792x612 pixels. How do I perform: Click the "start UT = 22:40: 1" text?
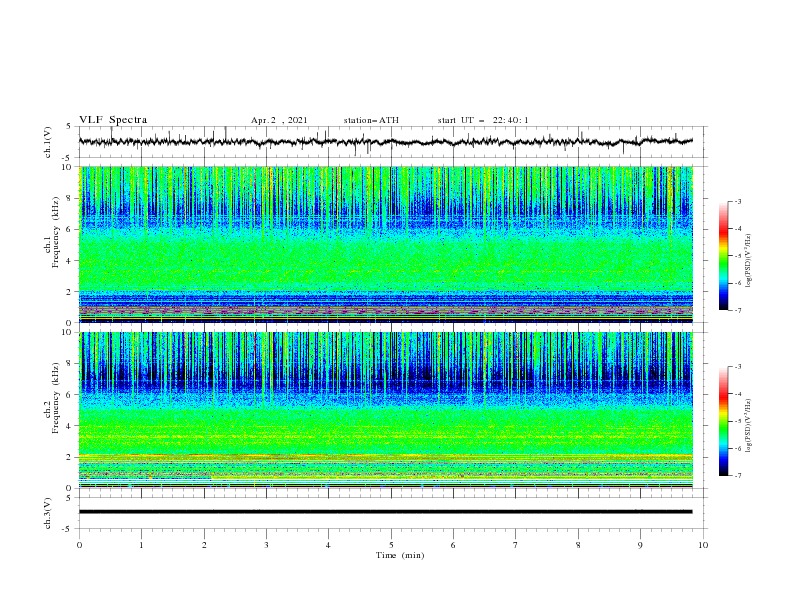click(483, 120)
